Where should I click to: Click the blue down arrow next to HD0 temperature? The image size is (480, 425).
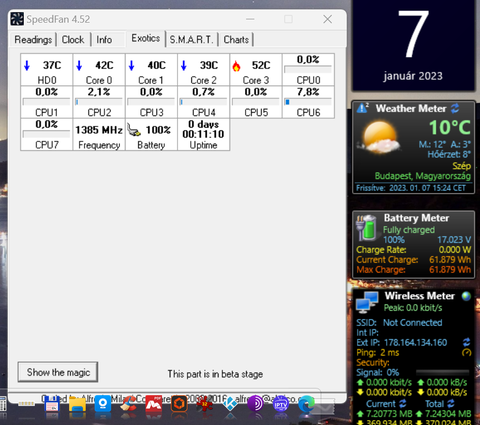tap(27, 65)
